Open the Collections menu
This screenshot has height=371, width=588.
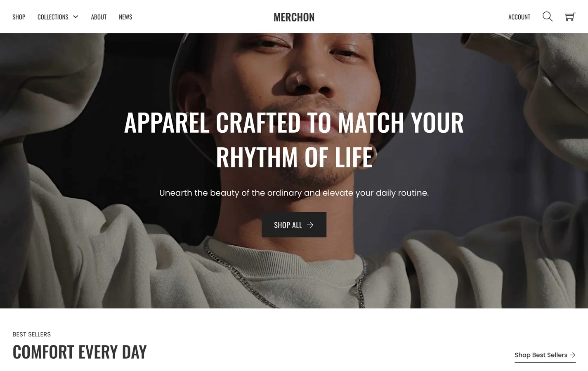click(x=53, y=17)
